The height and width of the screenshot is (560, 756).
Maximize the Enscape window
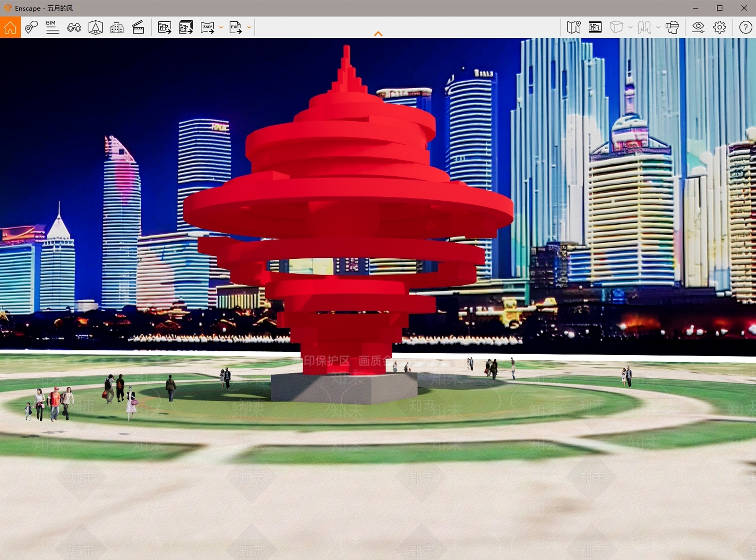coord(720,8)
